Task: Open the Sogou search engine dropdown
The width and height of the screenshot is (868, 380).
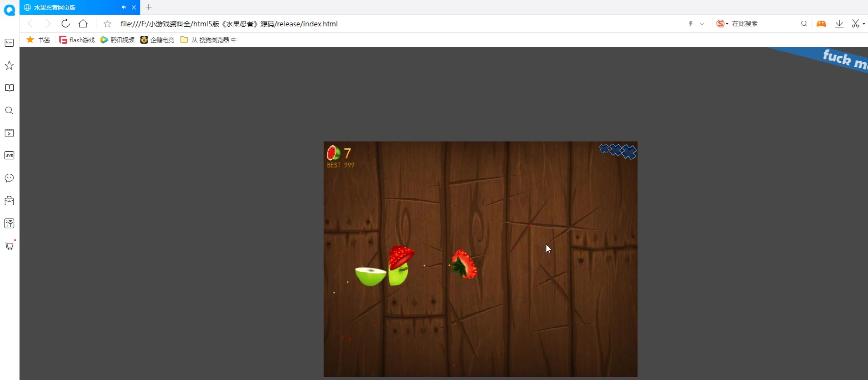Action: pyautogui.click(x=722, y=24)
